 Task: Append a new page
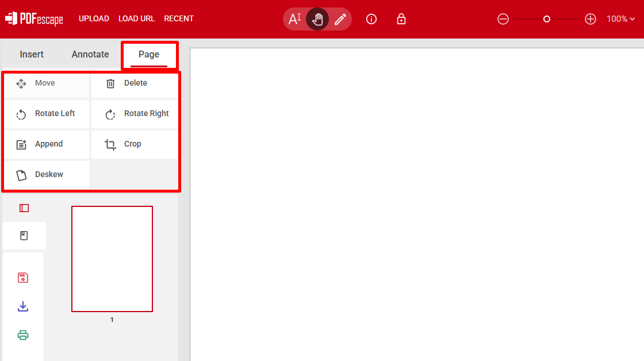click(x=47, y=144)
